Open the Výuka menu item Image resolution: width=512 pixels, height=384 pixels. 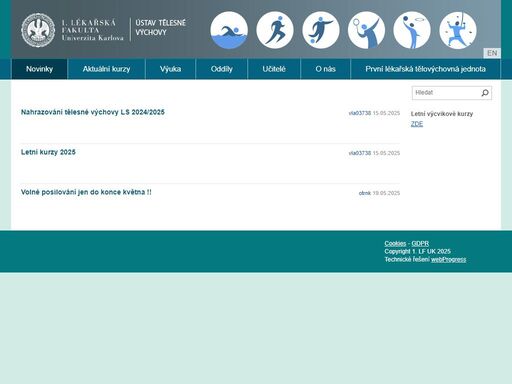coord(170,69)
